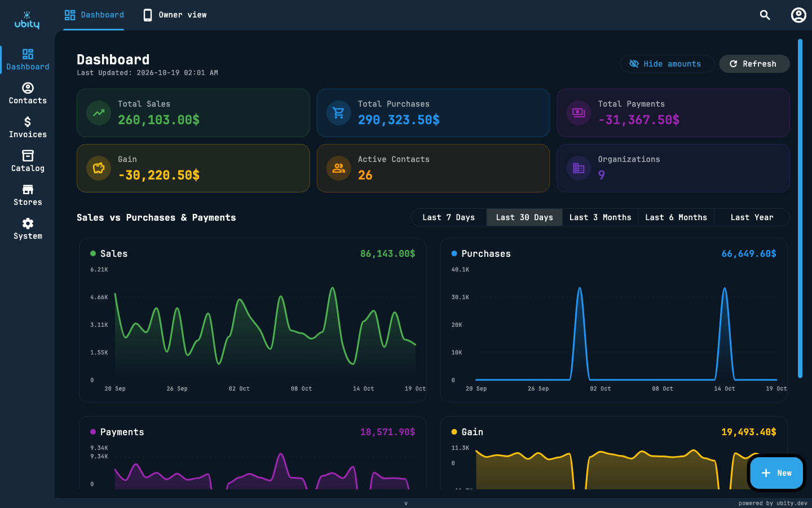
Task: Open the Contacts sidebar item
Action: 28,94
